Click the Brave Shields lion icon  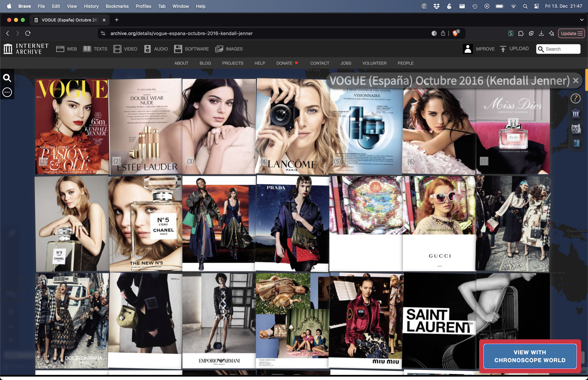[455, 33]
